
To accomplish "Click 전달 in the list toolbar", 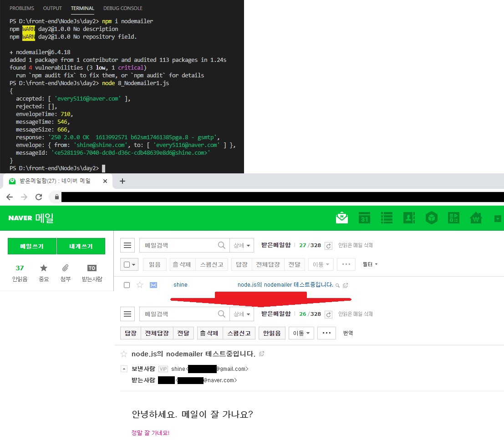I will click(x=295, y=264).
